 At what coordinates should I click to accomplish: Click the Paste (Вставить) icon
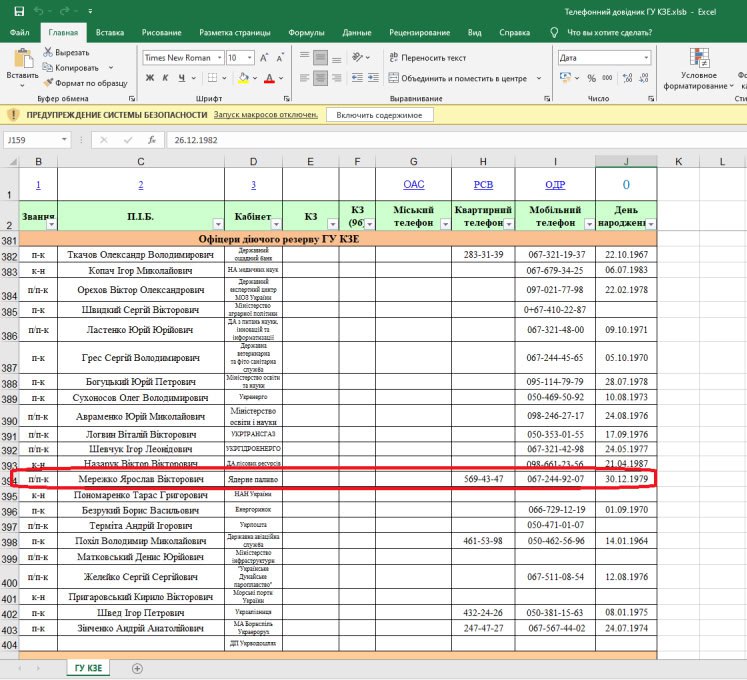click(22, 58)
